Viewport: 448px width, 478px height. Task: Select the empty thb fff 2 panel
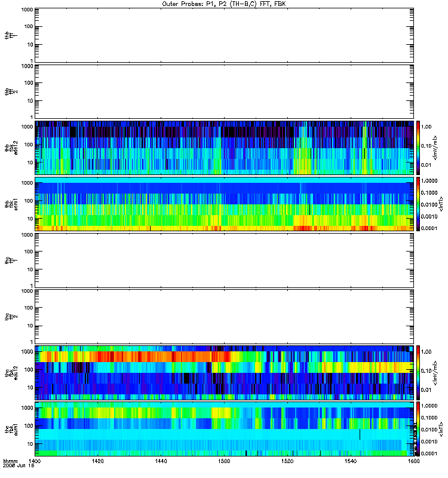point(225,92)
